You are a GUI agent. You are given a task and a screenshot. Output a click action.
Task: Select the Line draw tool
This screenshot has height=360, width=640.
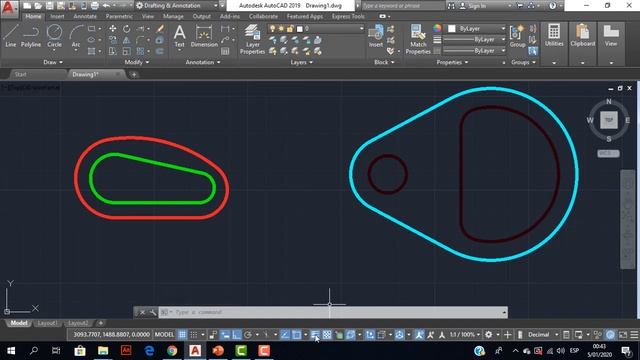tap(11, 36)
